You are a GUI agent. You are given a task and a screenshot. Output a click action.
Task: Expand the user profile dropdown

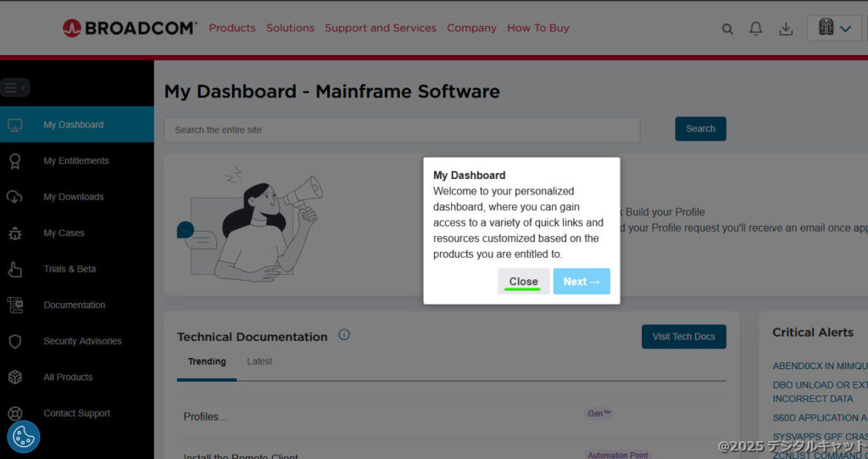point(834,28)
